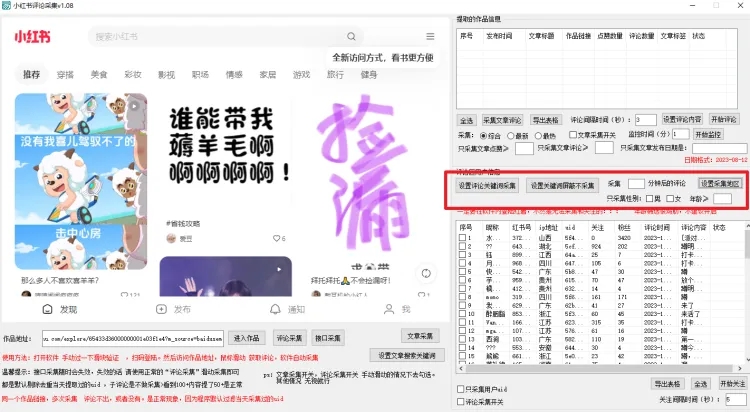This screenshot has width=750, height=412.
Task: Click the 小红书 logo
Action: pos(32,36)
